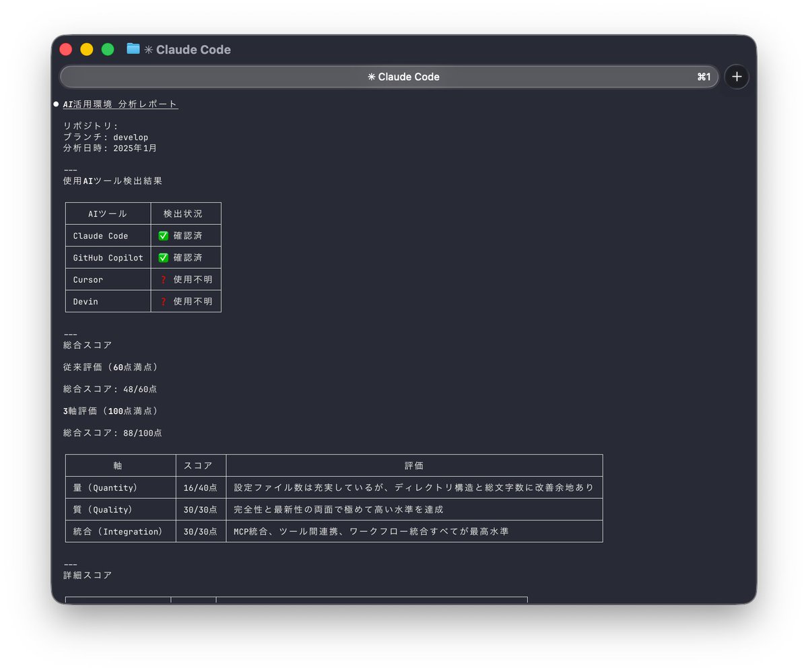Click '3軸評価（100点満点）' line

click(112, 411)
